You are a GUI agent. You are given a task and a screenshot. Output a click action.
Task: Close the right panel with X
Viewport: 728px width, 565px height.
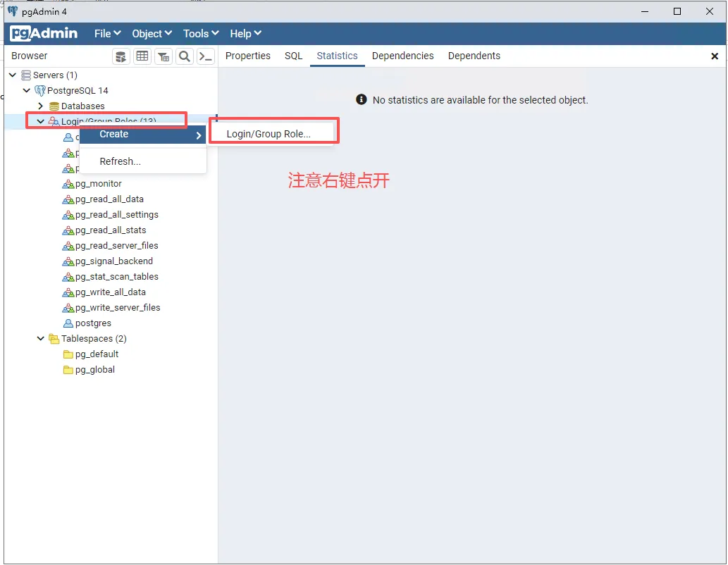(715, 56)
